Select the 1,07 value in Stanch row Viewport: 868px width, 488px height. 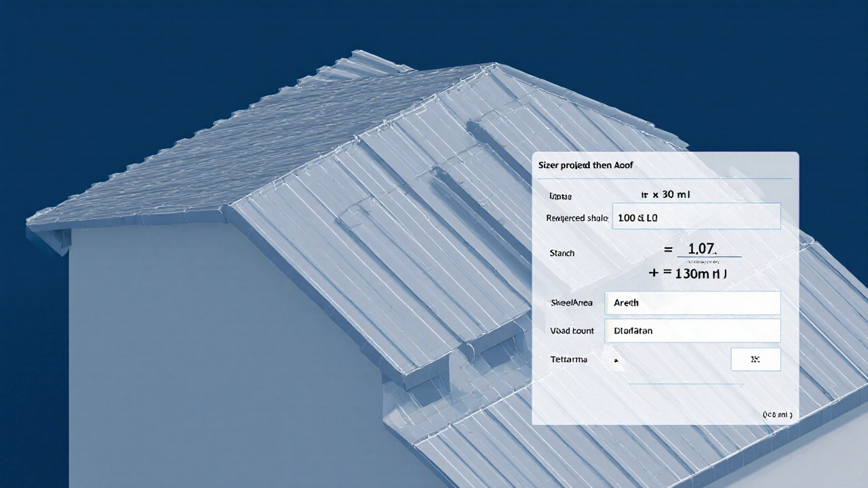pyautogui.click(x=702, y=249)
